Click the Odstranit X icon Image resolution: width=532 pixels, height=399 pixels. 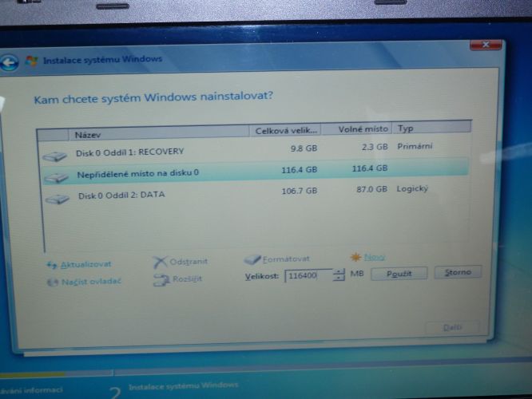coord(160,262)
